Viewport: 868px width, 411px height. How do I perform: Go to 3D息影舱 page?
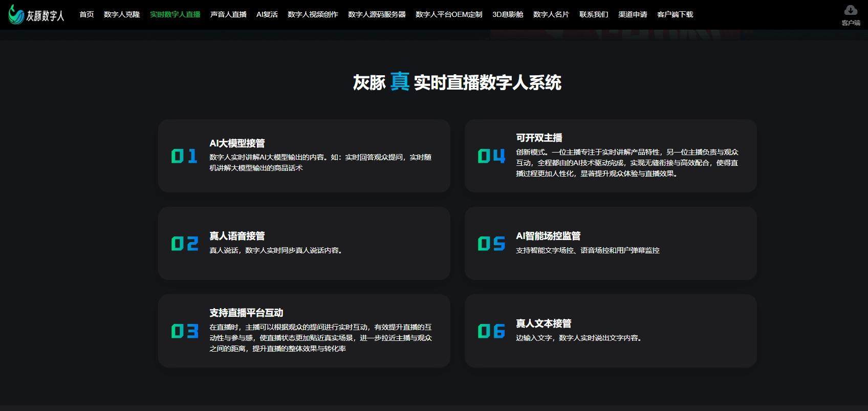pos(508,14)
